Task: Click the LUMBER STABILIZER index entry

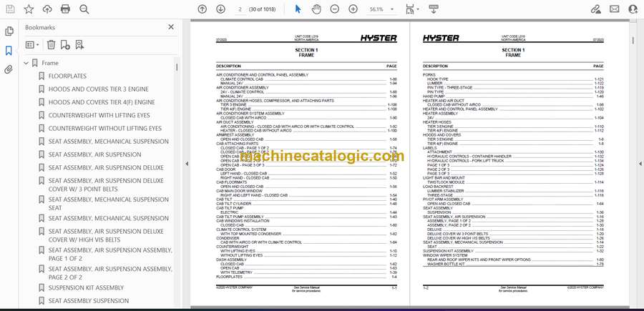Action: [515, 191]
